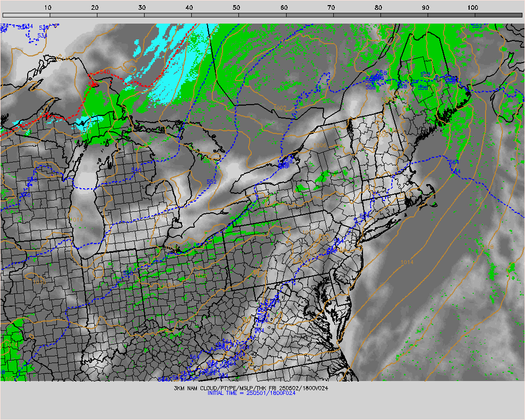Select the scale segment between 90 and 100
The image size is (525, 420).
(451, 15)
